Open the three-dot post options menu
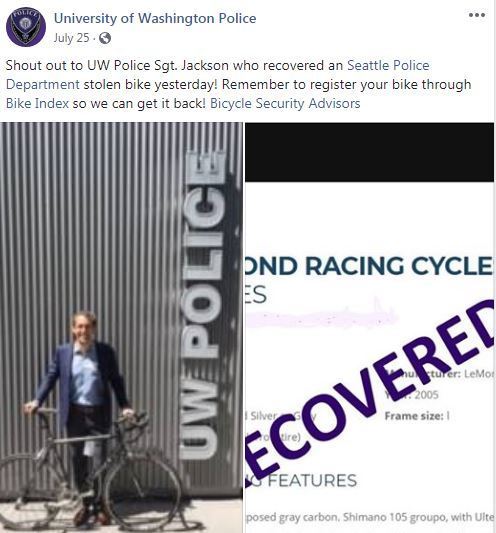 (x=477, y=15)
